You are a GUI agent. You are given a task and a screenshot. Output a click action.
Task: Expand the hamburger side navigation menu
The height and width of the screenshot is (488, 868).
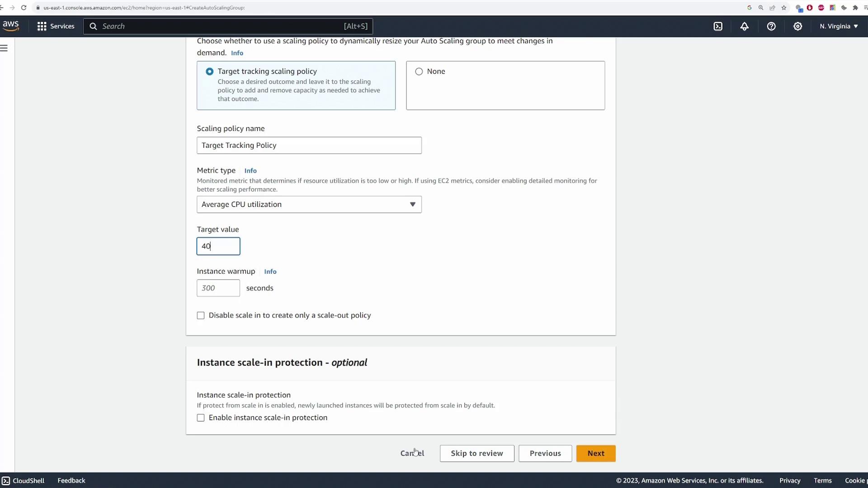pos(4,48)
